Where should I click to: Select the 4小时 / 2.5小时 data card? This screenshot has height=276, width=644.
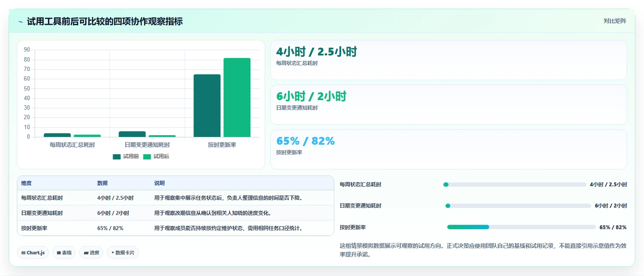(449, 60)
